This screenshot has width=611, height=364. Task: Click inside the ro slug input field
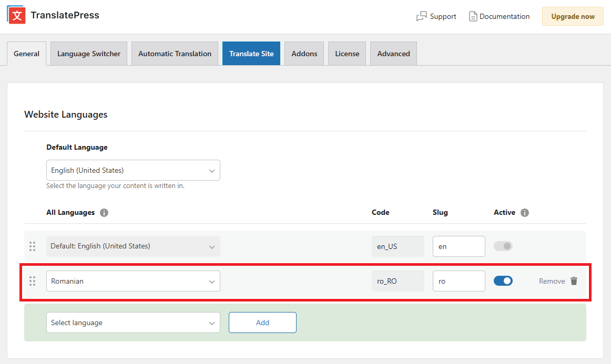pyautogui.click(x=459, y=280)
